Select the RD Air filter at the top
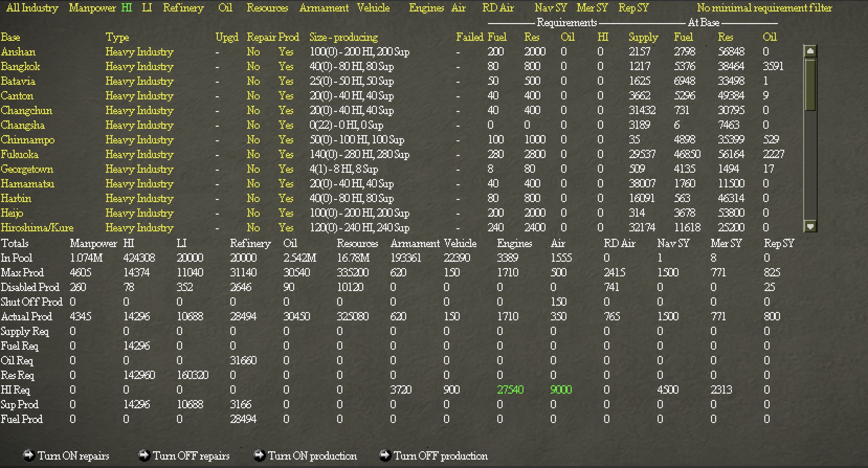868x468 pixels. click(x=498, y=8)
